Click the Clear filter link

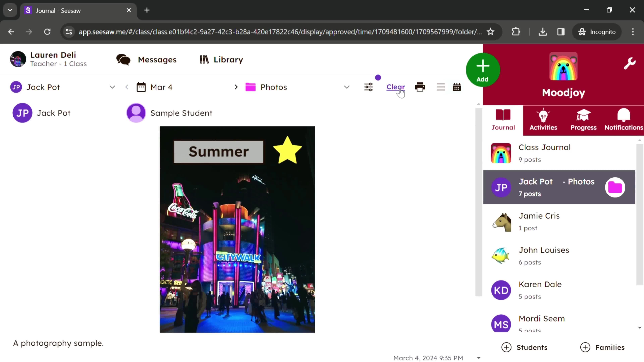tap(395, 87)
